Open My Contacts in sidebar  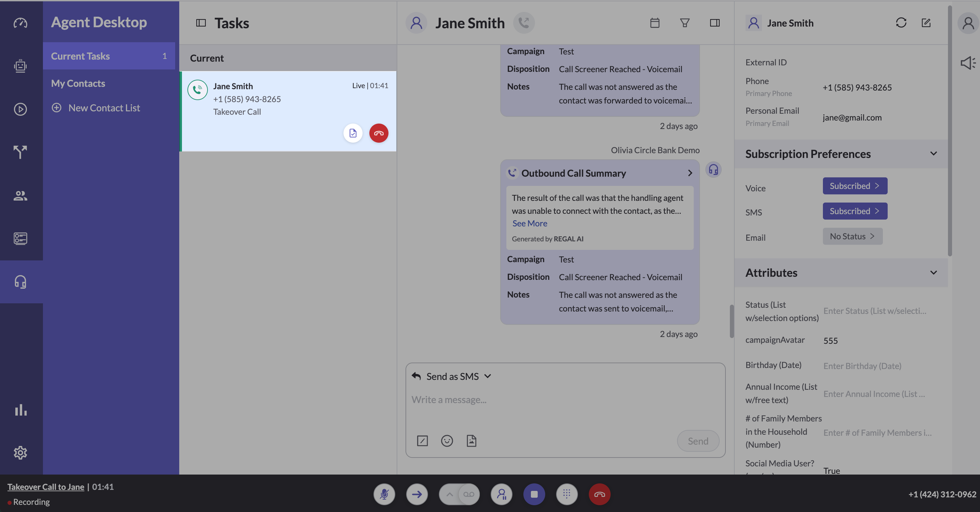(78, 83)
